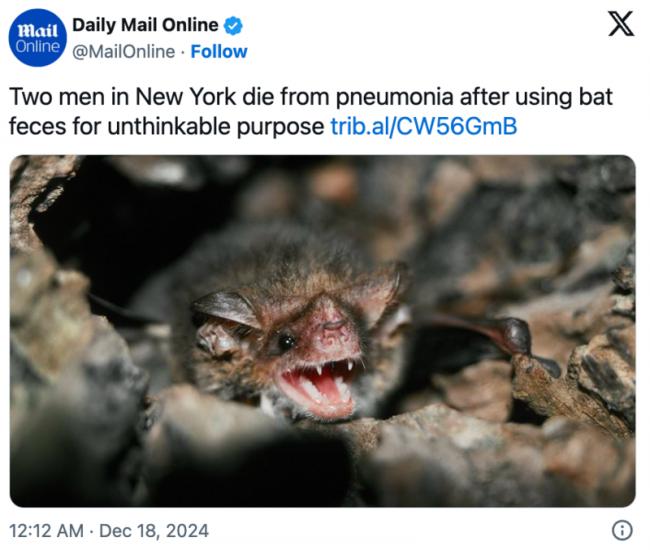Click the blue verified checkmark badge
The width and height of the screenshot is (650, 550).
click(x=233, y=26)
